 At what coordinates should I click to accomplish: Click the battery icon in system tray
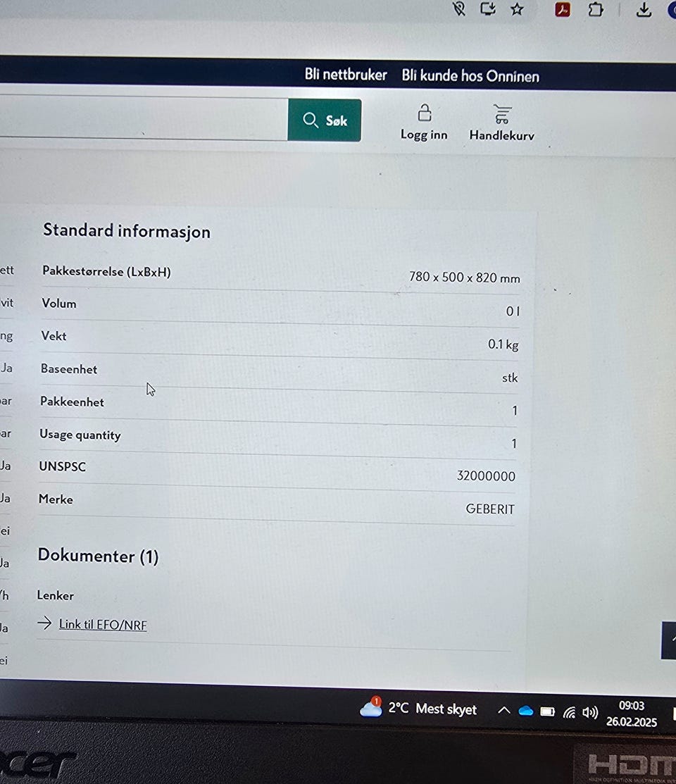547,712
